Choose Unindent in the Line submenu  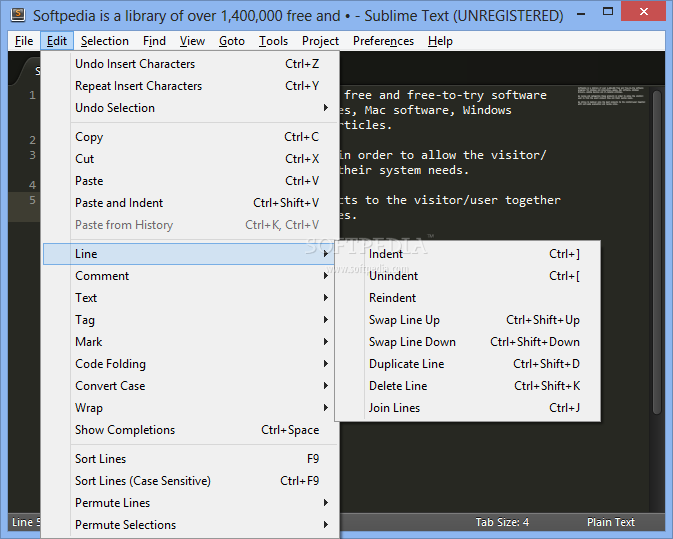(468, 276)
